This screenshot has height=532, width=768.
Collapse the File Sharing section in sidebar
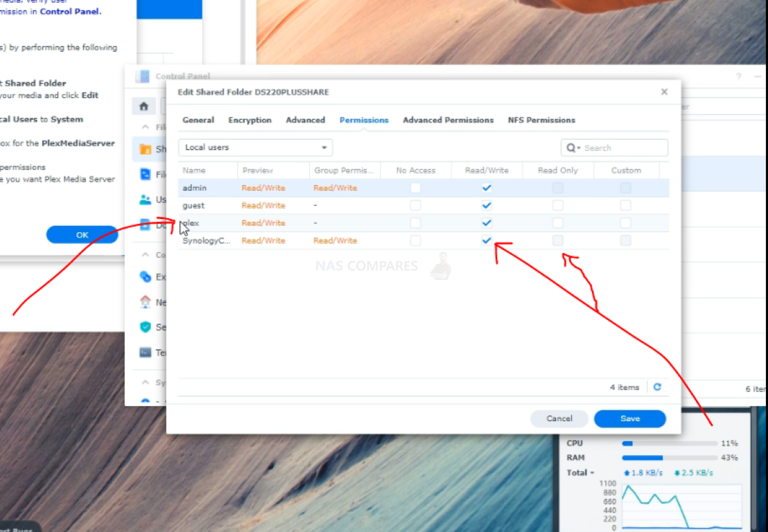tap(145, 127)
